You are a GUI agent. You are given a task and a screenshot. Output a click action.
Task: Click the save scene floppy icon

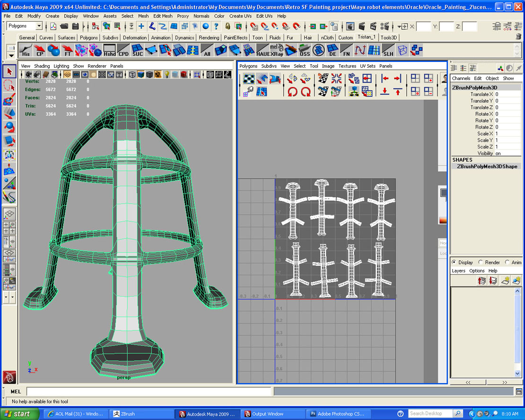pyautogui.click(x=75, y=26)
